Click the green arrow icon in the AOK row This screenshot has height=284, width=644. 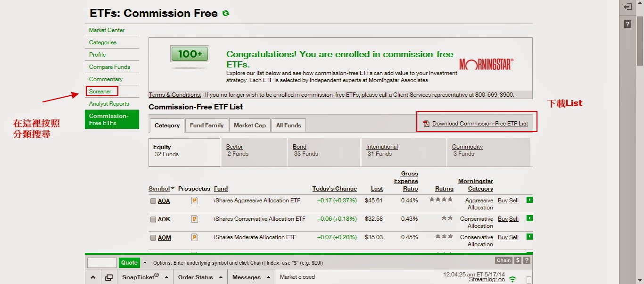click(x=529, y=218)
